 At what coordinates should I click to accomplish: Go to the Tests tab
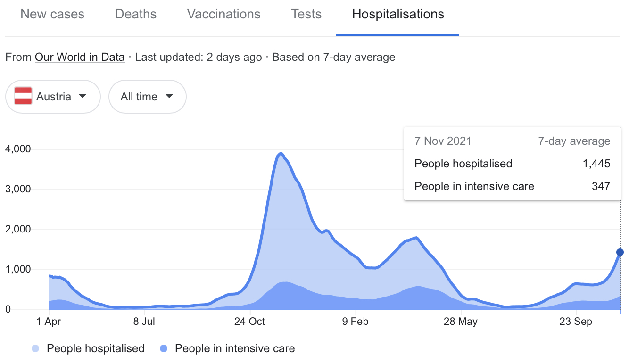(306, 14)
